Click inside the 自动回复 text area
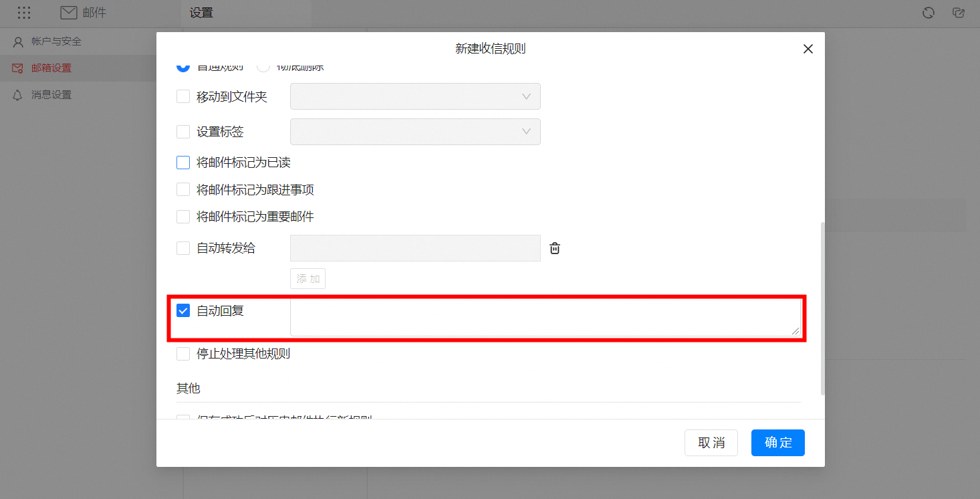Screen dimensions: 980x499 click(545, 318)
